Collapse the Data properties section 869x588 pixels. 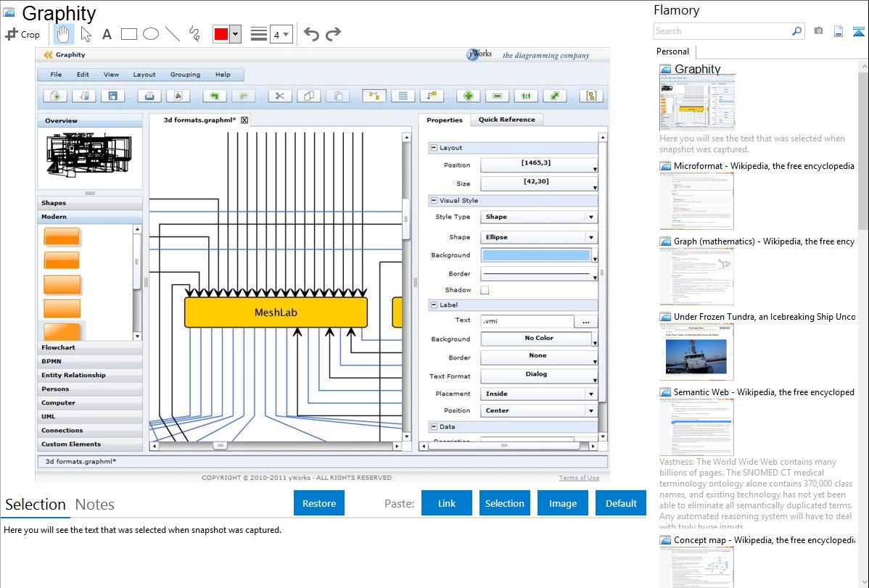[x=434, y=427]
